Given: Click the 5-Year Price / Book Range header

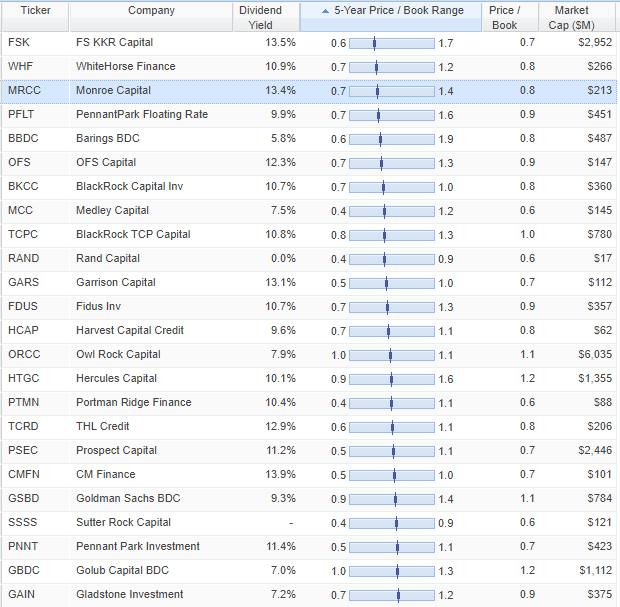Looking at the screenshot, I should click(391, 17).
